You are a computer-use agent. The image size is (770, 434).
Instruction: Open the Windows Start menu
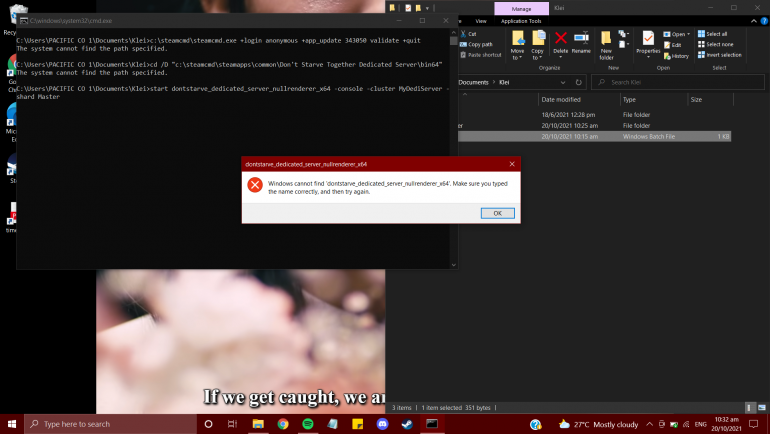[12, 424]
